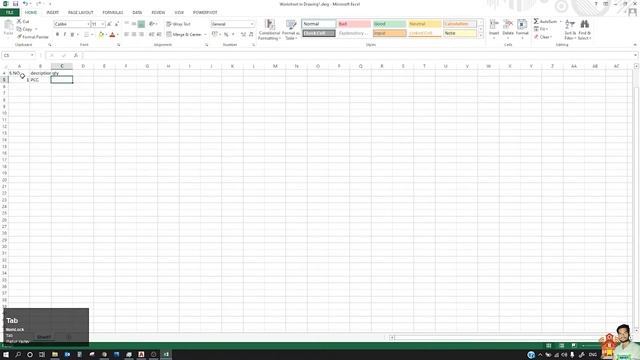Expand the Name Box dropdown
The image size is (640, 360).
pos(32,56)
